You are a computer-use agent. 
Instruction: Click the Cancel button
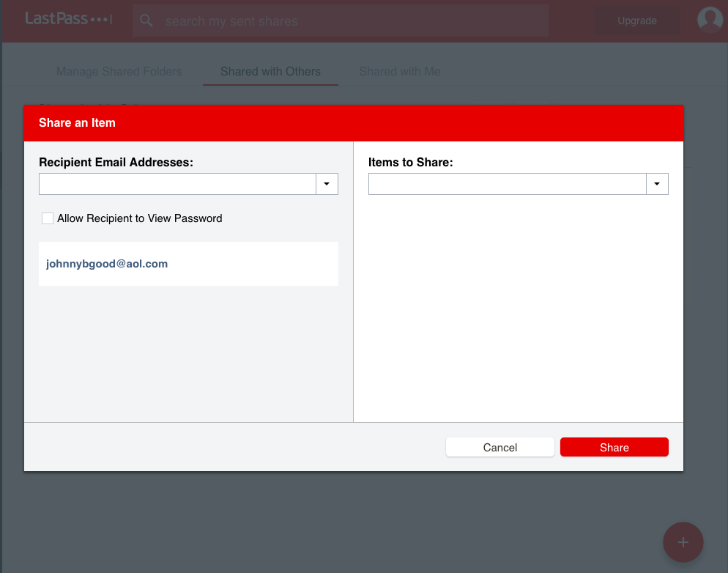tap(499, 447)
